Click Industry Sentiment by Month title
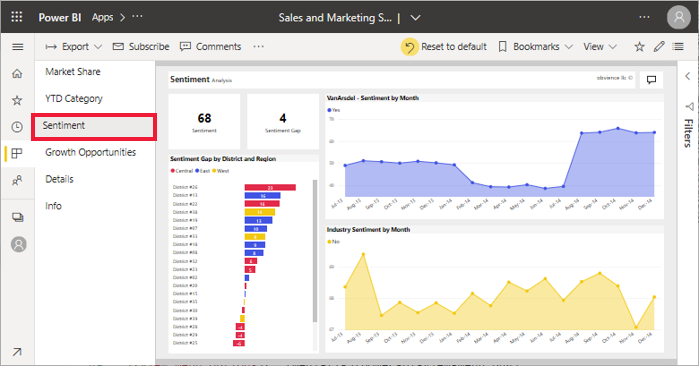Image resolution: width=700 pixels, height=366 pixels. tap(368, 230)
